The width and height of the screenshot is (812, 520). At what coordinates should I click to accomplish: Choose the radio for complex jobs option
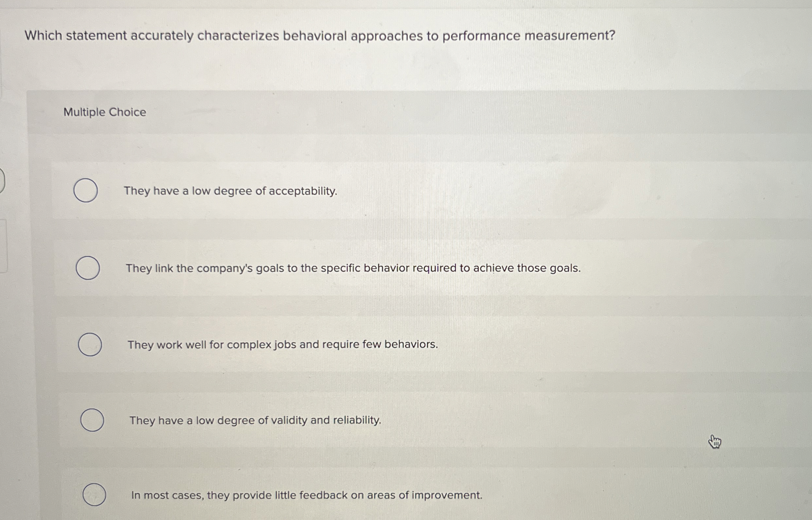point(90,344)
